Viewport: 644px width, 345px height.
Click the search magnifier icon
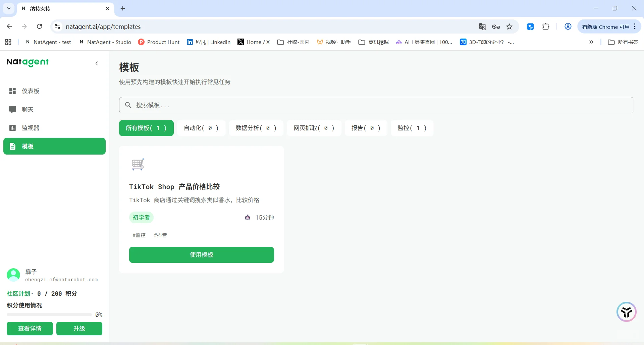click(x=128, y=105)
